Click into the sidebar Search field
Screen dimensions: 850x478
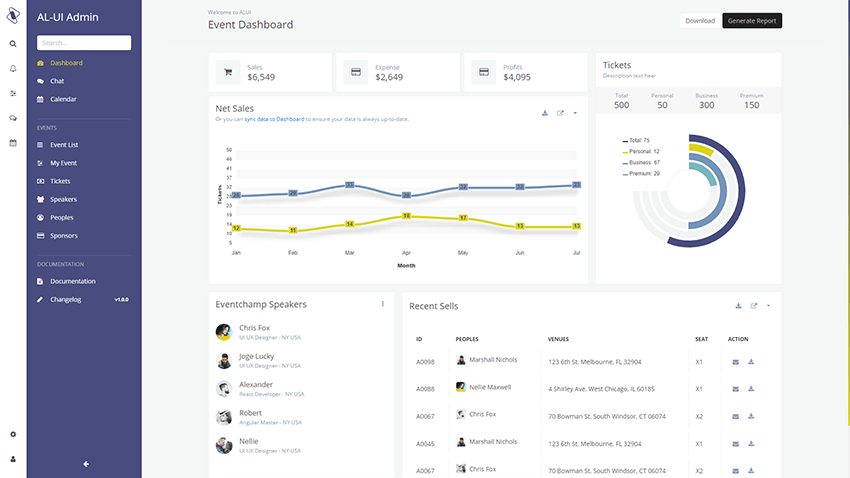pyautogui.click(x=84, y=43)
